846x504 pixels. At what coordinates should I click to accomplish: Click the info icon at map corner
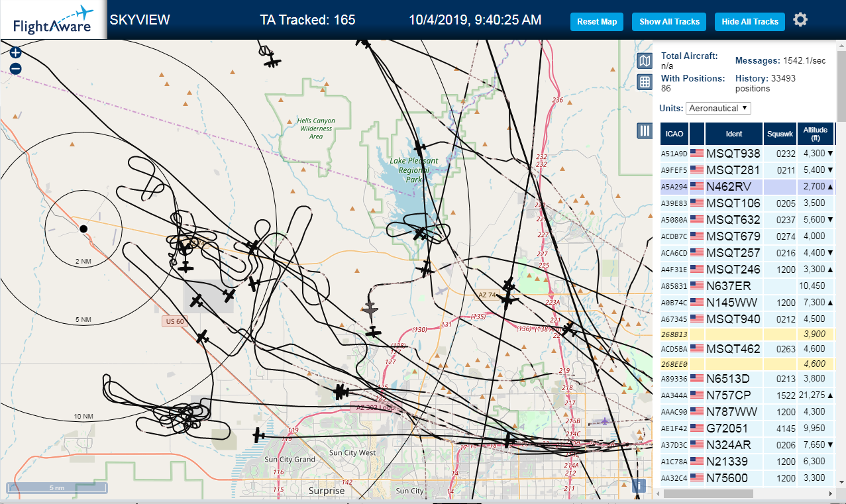pyautogui.click(x=638, y=486)
